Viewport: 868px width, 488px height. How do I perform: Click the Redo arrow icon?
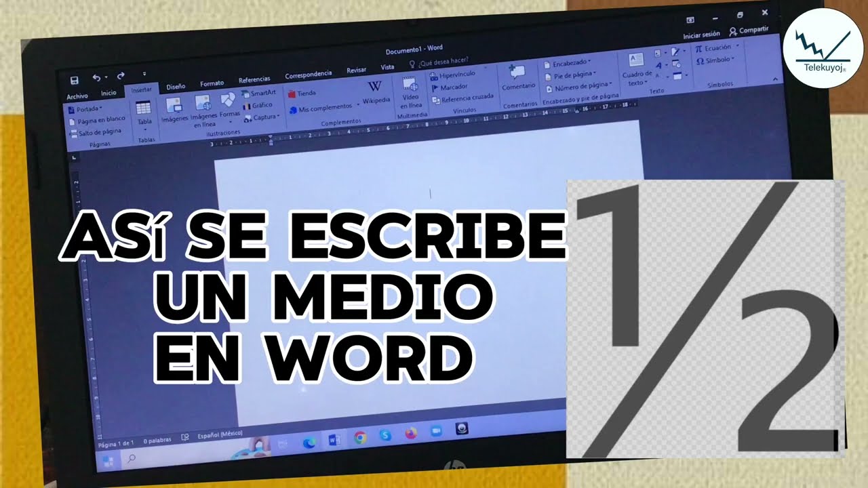121,76
